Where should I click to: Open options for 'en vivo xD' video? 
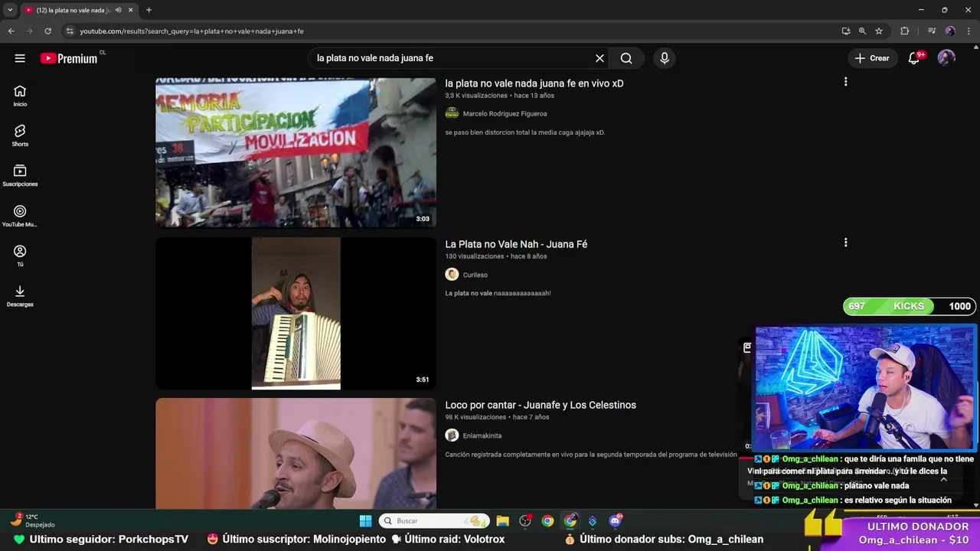pos(845,82)
